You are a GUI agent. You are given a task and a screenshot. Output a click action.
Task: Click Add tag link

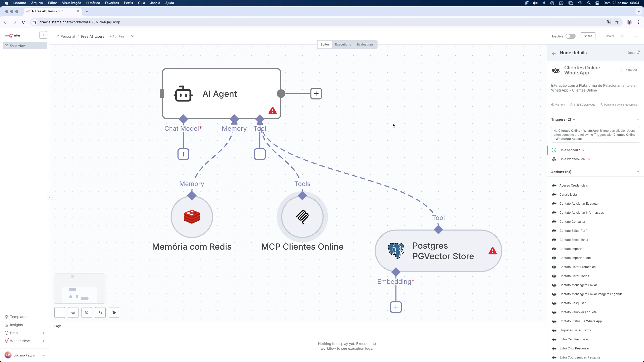(x=117, y=36)
